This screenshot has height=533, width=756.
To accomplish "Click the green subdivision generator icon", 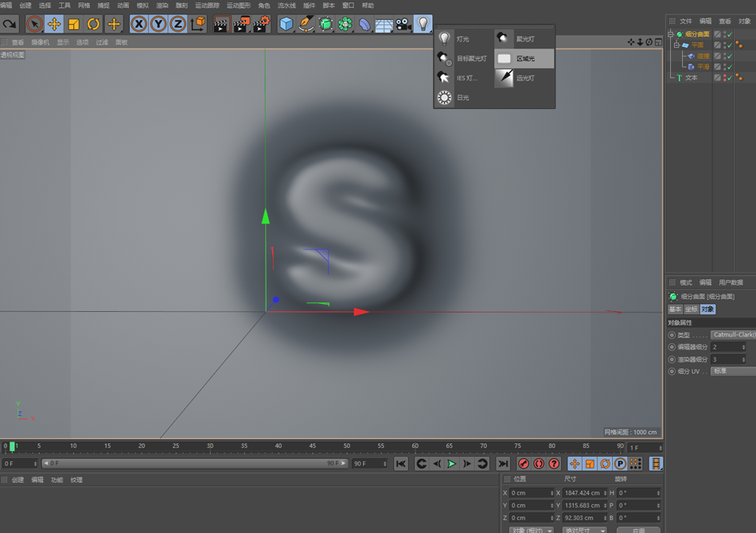I will 326,24.
